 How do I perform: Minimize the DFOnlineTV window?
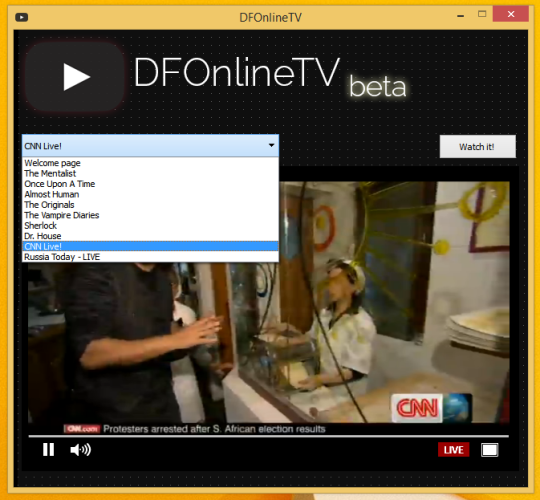[x=460, y=15]
